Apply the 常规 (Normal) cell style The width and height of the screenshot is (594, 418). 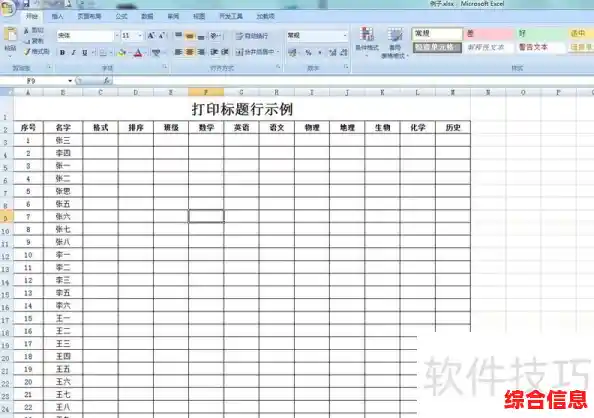point(437,34)
